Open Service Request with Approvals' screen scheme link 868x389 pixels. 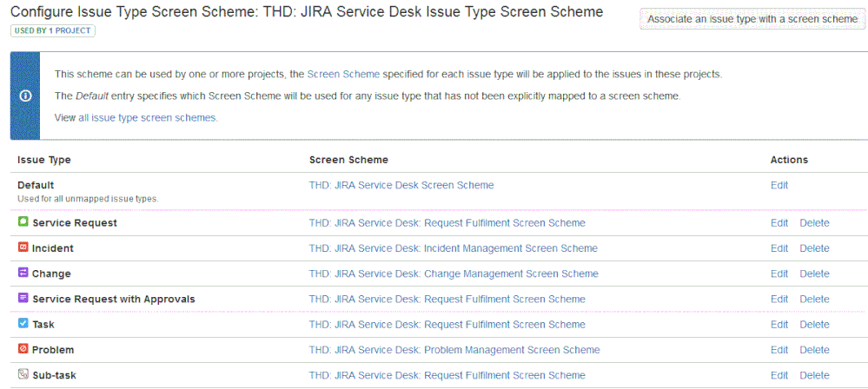point(447,300)
